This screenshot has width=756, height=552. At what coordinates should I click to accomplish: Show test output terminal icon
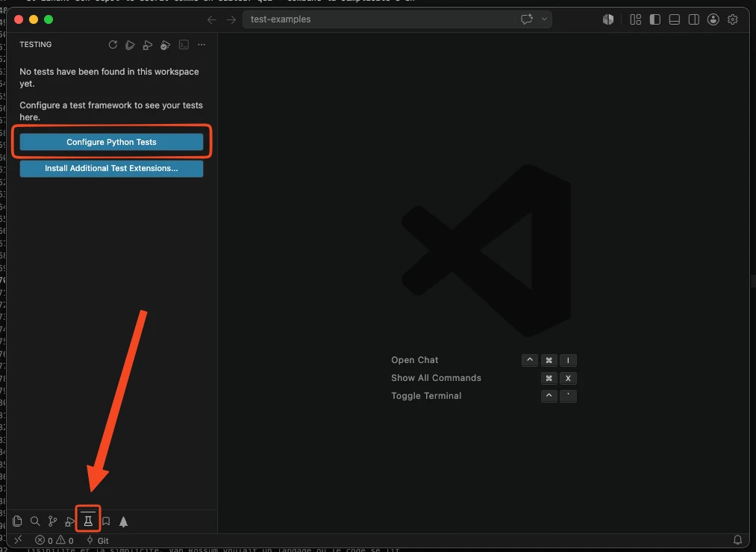tap(184, 45)
